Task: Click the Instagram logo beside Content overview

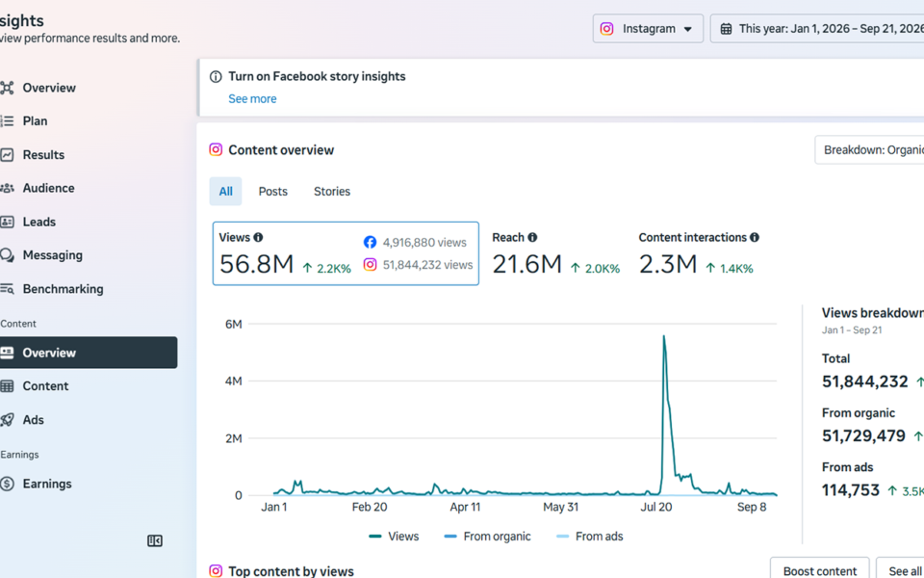Action: click(x=216, y=150)
